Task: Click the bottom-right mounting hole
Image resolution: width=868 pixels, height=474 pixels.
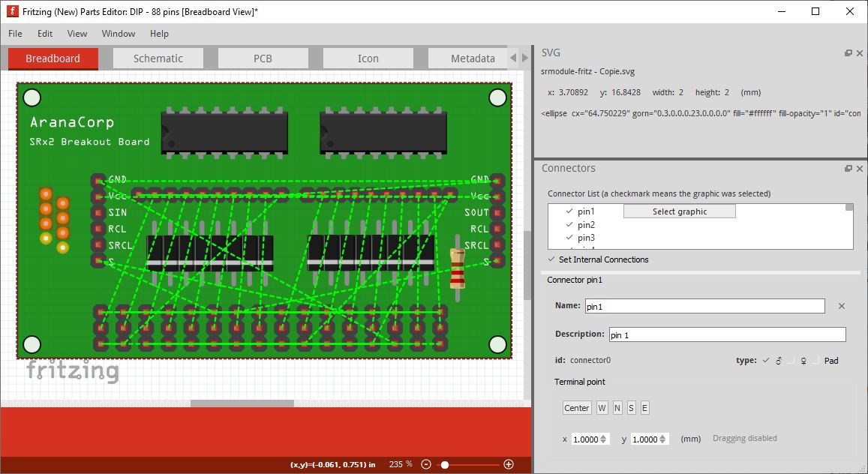Action: (497, 344)
